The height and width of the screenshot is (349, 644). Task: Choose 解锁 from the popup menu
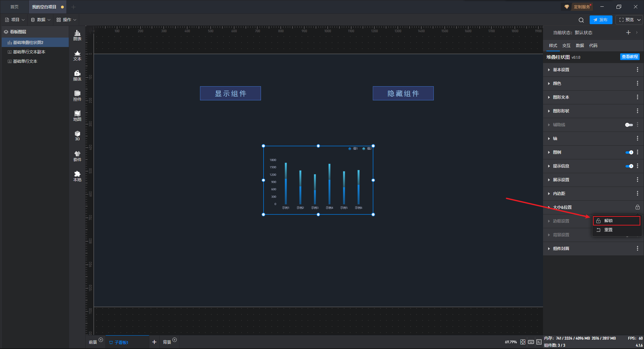coord(617,220)
